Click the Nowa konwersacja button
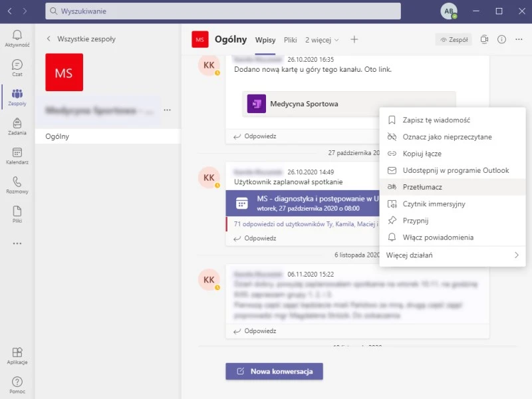The image size is (532, 399). [x=274, y=371]
